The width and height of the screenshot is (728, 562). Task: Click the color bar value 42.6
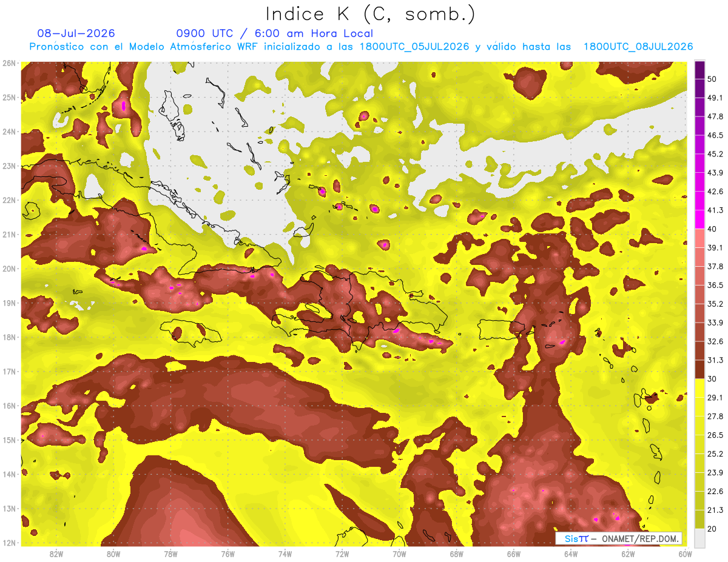715,191
